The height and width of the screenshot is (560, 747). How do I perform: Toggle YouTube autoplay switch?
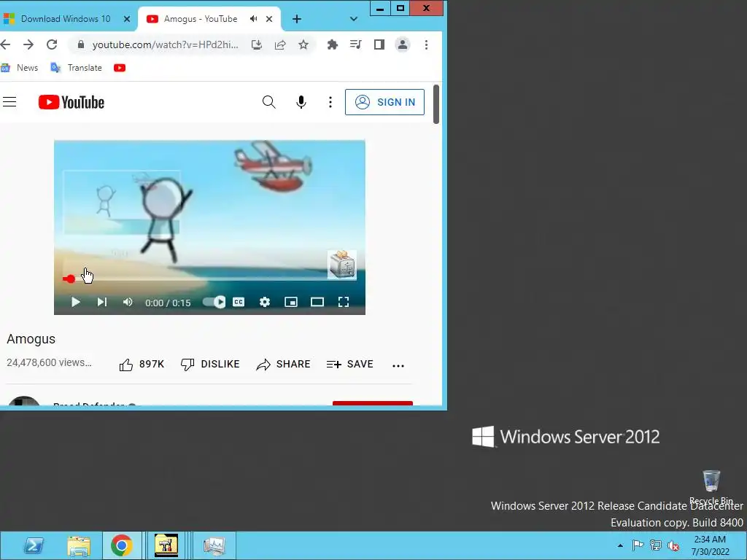click(214, 302)
